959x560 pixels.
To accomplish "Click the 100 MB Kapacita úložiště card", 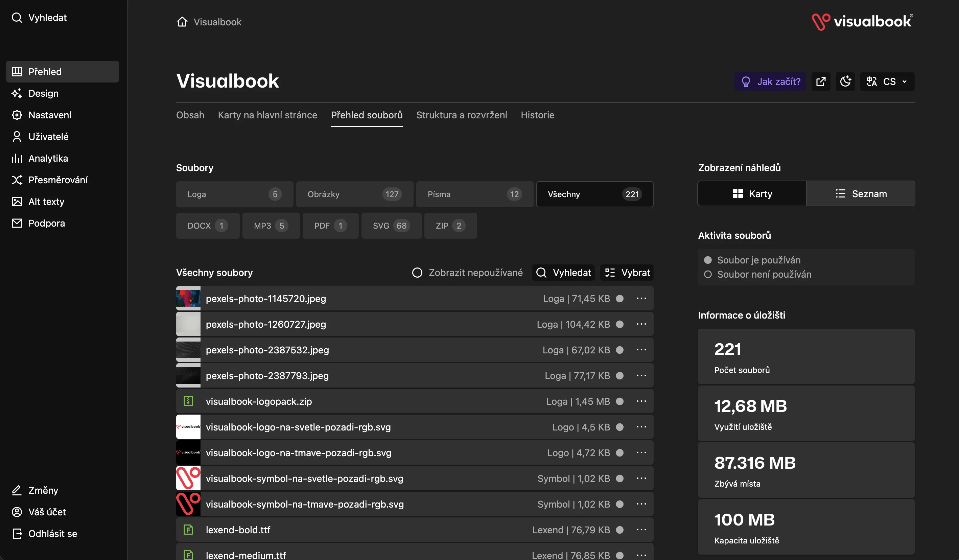I will pyautogui.click(x=806, y=527).
